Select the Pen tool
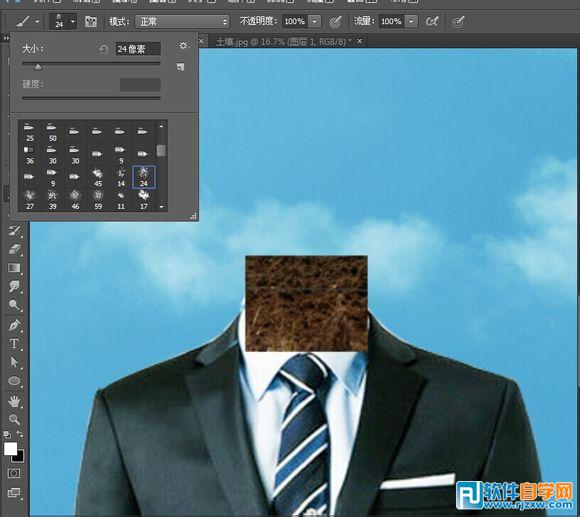 pos(14,325)
